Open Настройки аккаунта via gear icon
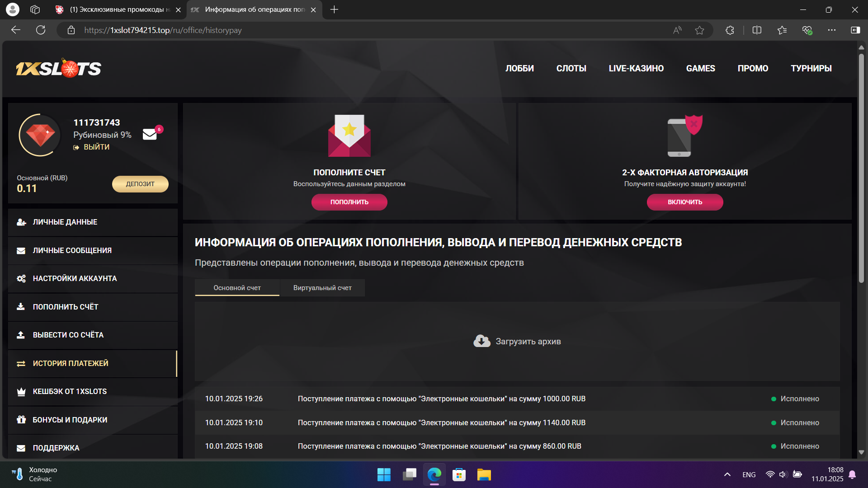868x488 pixels. [21, 279]
